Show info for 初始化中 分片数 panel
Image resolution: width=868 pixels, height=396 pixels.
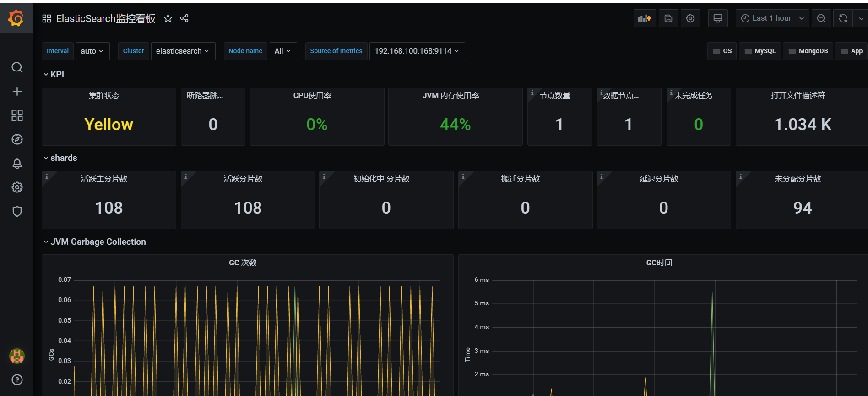click(324, 176)
